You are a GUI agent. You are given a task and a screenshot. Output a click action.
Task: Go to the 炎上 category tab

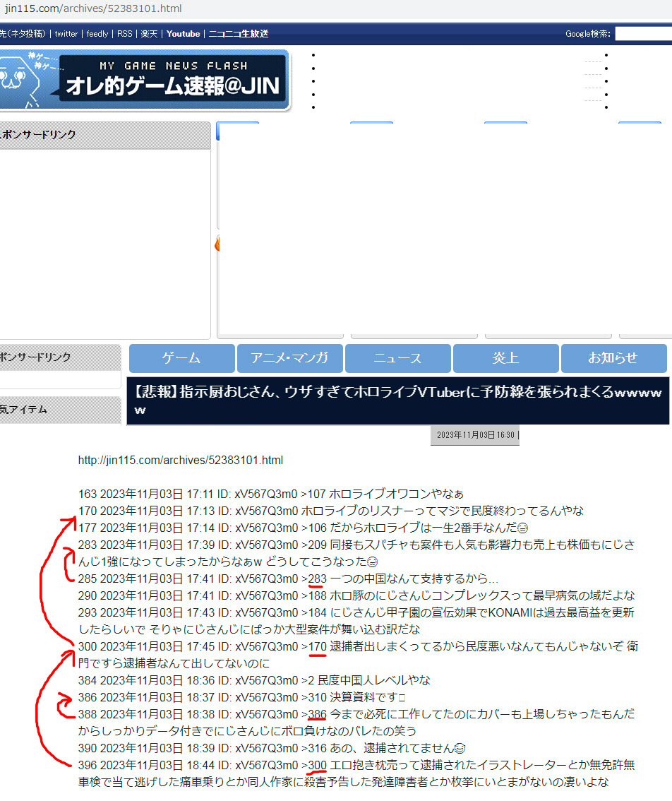click(x=505, y=358)
